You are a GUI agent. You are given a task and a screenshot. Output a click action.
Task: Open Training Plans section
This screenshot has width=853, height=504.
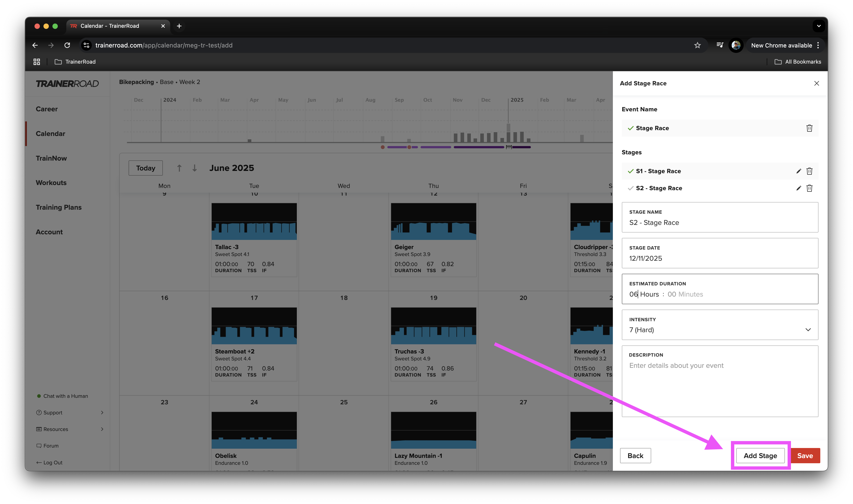point(59,207)
